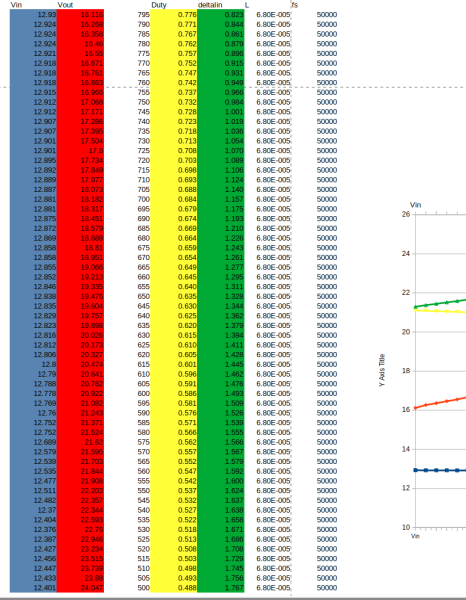
Task: Select the Vin cell showing 12.401
Action: (33, 588)
